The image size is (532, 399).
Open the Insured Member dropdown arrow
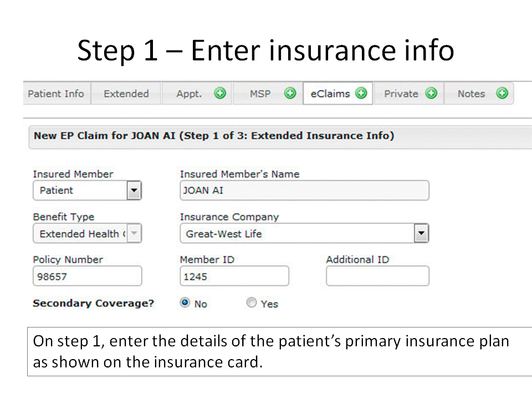point(134,191)
